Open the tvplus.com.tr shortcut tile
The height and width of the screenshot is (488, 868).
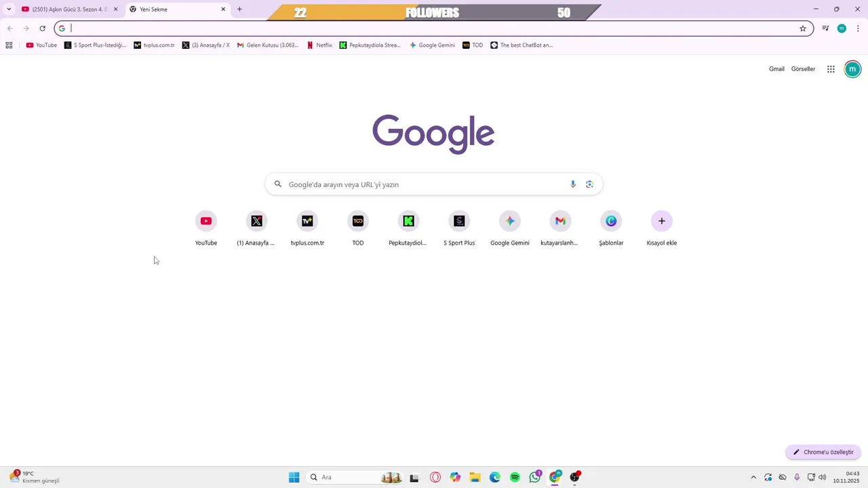pos(307,228)
